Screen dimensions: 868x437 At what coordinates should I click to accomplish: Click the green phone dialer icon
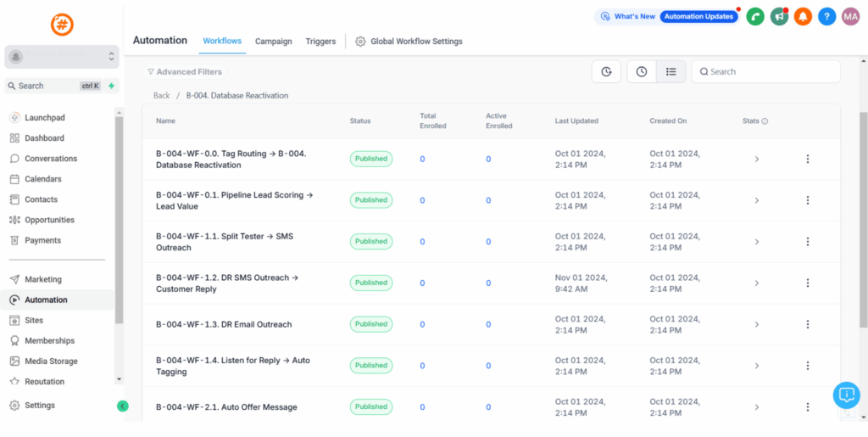tap(754, 16)
